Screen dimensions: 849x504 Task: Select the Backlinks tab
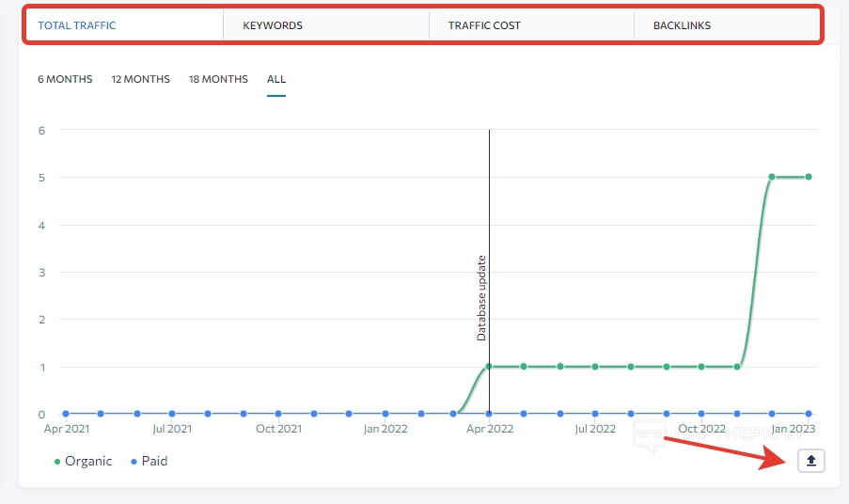click(x=682, y=25)
